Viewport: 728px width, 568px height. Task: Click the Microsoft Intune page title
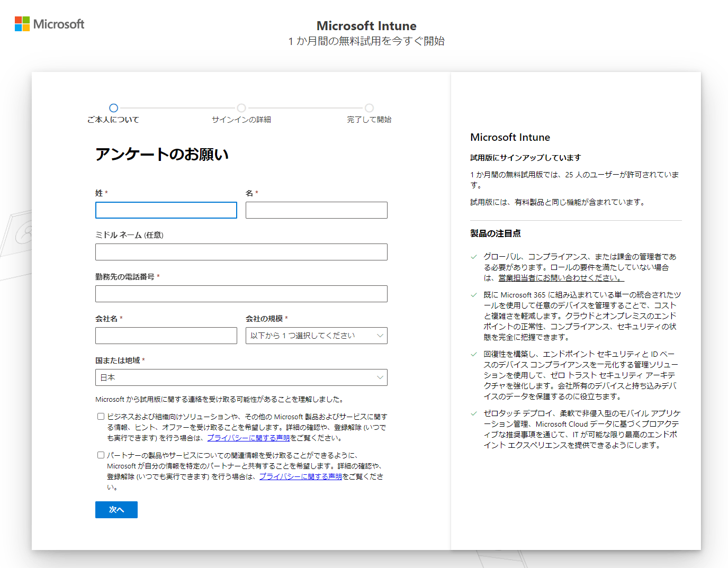(x=366, y=26)
